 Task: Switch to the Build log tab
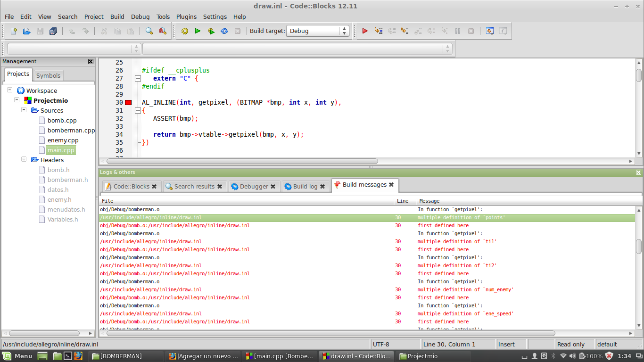(x=305, y=186)
